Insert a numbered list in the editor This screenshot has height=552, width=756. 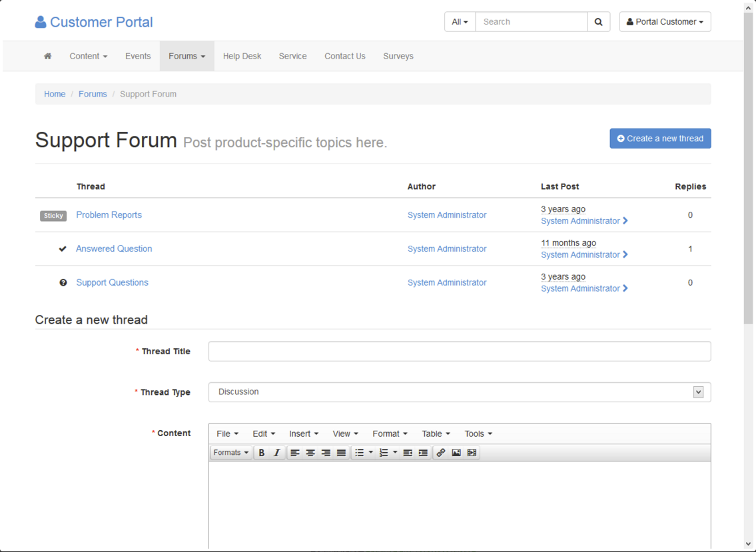[384, 453]
